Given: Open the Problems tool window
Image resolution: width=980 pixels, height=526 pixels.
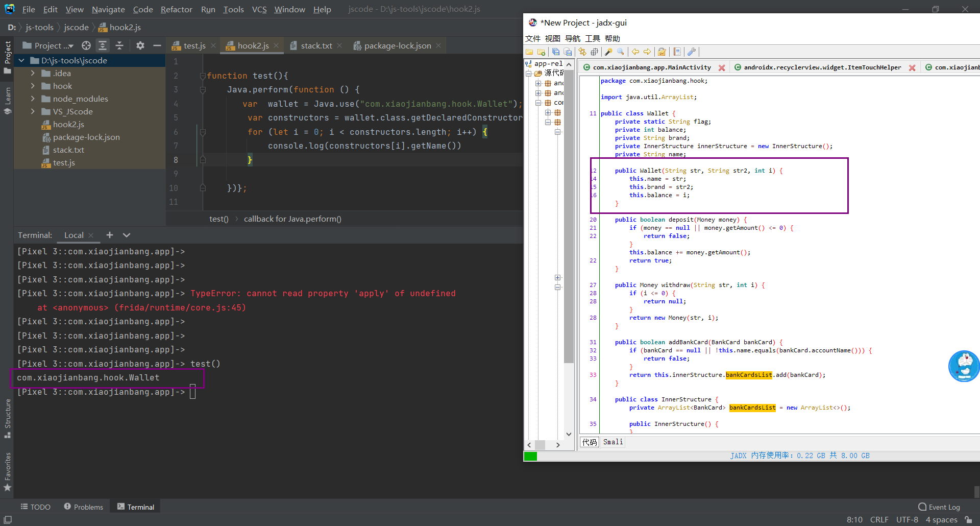Looking at the screenshot, I should pyautogui.click(x=84, y=507).
